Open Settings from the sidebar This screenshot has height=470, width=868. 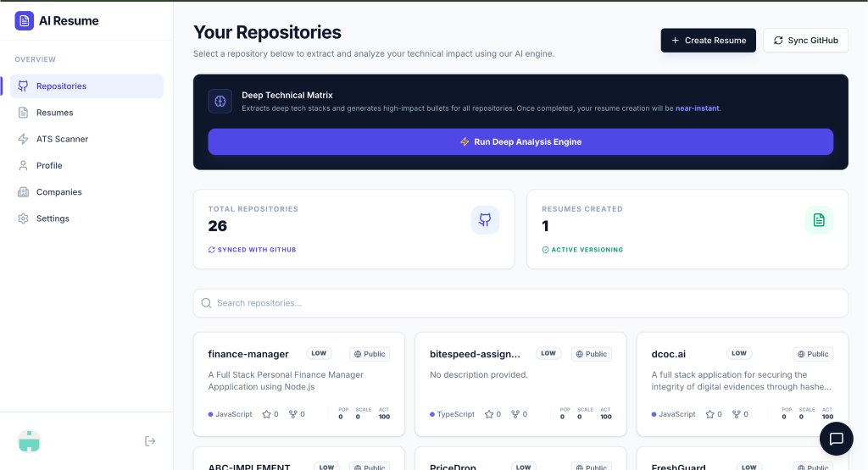click(x=86, y=219)
